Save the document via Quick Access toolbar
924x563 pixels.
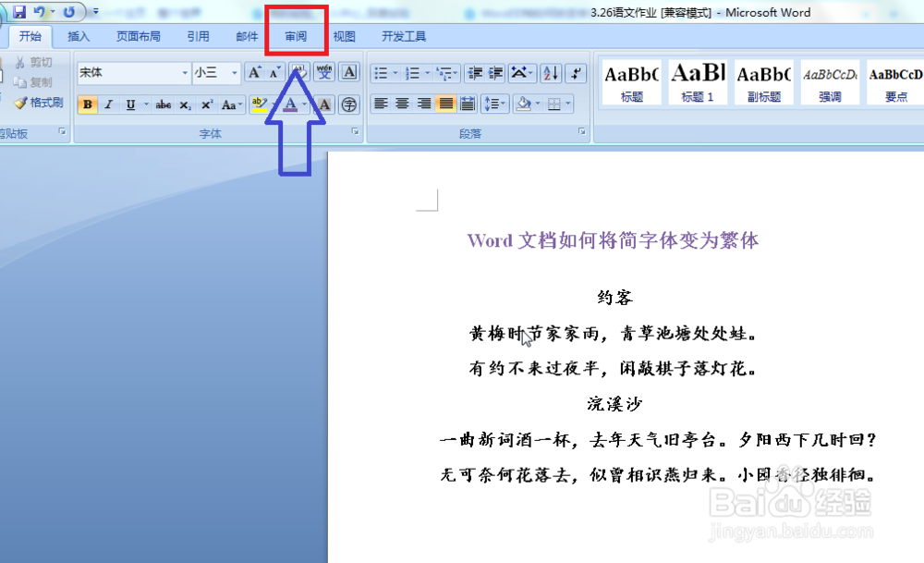point(21,12)
